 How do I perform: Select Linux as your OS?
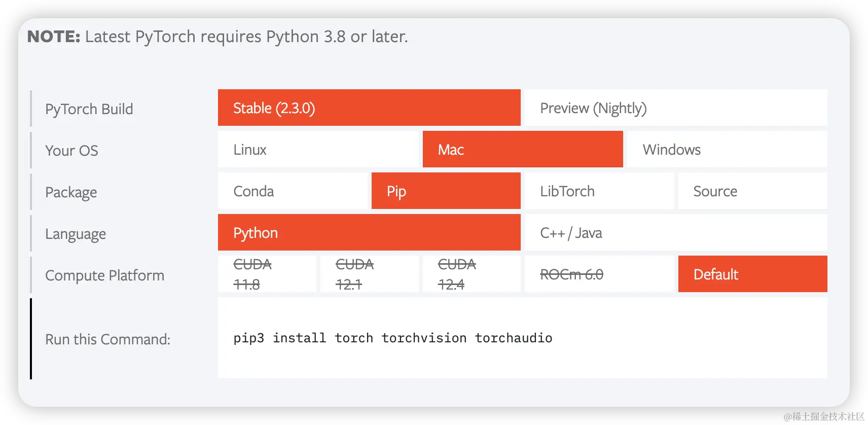point(318,149)
